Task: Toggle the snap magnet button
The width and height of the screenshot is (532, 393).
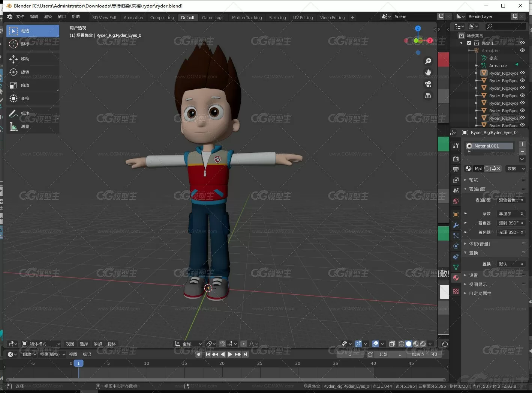Action: coord(222,344)
